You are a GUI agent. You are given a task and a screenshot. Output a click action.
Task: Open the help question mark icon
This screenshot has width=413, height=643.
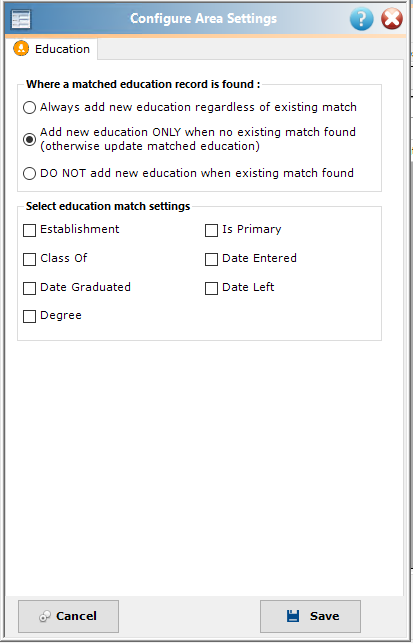tap(361, 19)
